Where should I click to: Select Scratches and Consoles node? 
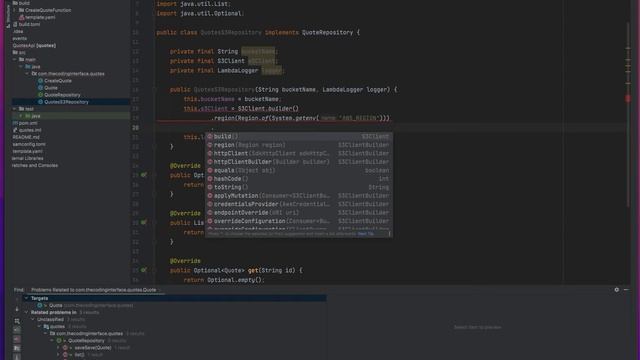[35, 165]
